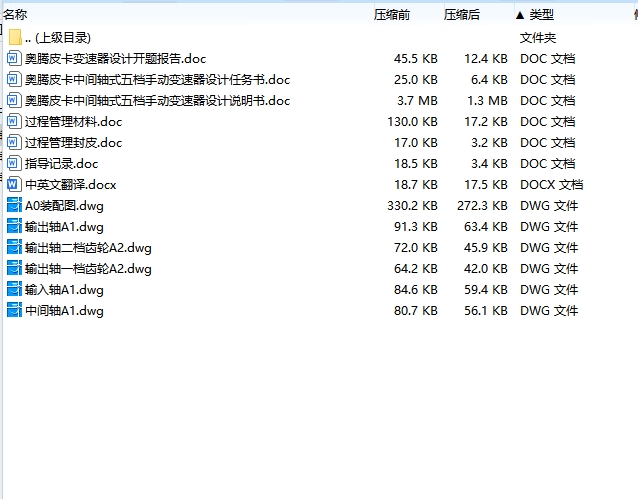Select file 中间轴A1.dwg
This screenshot has height=499, width=638.
coord(64,311)
